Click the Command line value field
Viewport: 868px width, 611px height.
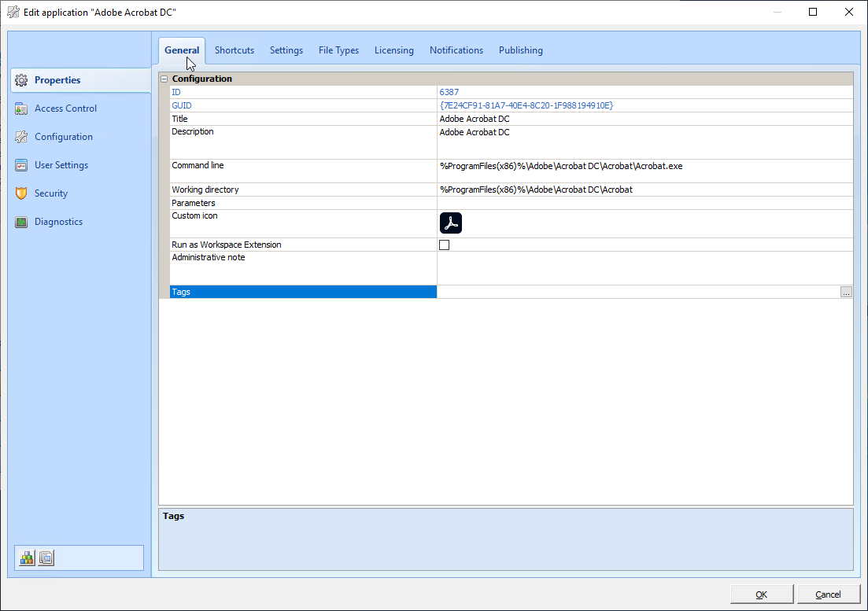(644, 166)
